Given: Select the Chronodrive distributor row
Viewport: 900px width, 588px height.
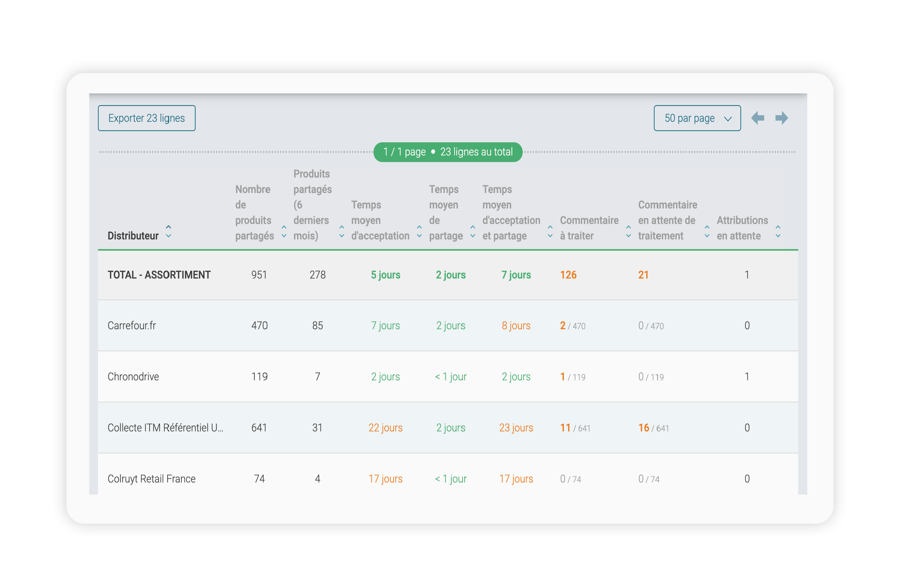Looking at the screenshot, I should click(448, 376).
